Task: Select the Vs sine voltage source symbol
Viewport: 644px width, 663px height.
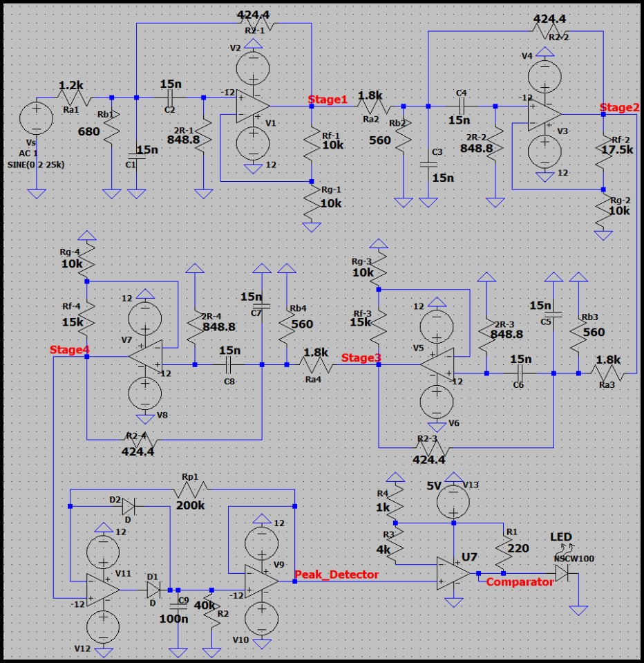Action: pos(38,118)
